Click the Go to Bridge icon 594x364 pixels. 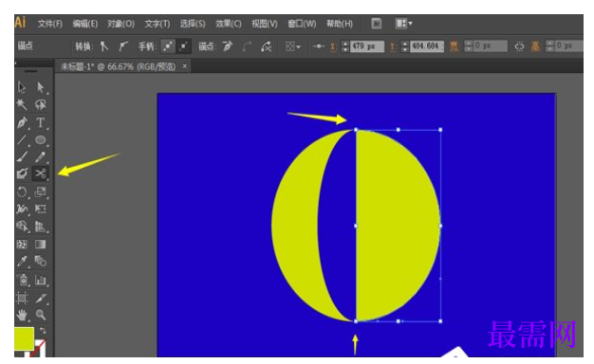coord(376,24)
